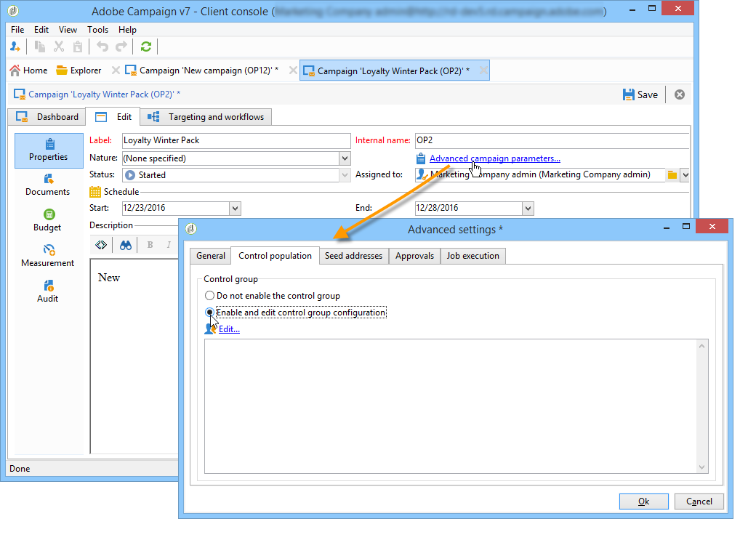Expand the Nature dropdown

coord(345,158)
